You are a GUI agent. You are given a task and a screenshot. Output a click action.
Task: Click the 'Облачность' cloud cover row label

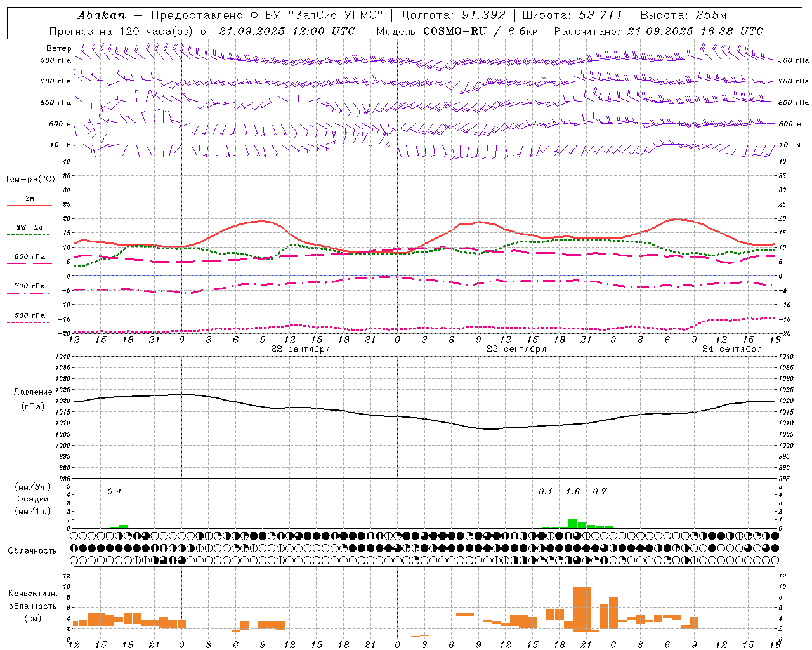click(x=32, y=551)
